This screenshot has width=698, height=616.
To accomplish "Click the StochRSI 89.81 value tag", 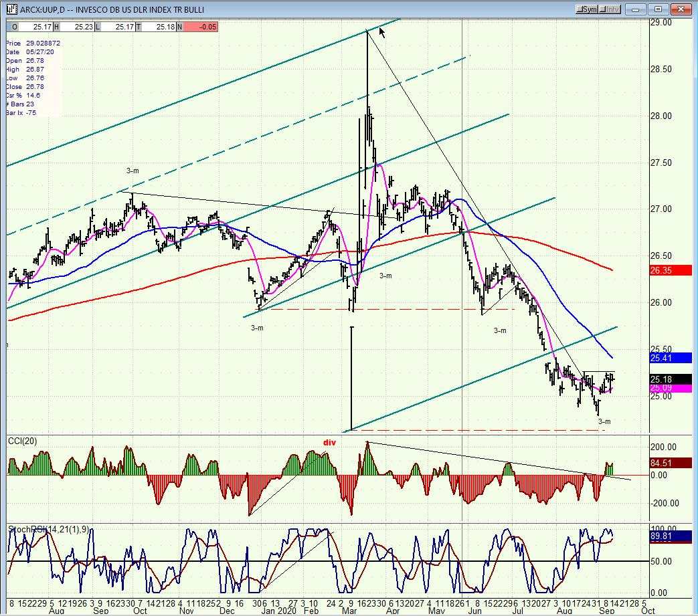I will (x=671, y=536).
